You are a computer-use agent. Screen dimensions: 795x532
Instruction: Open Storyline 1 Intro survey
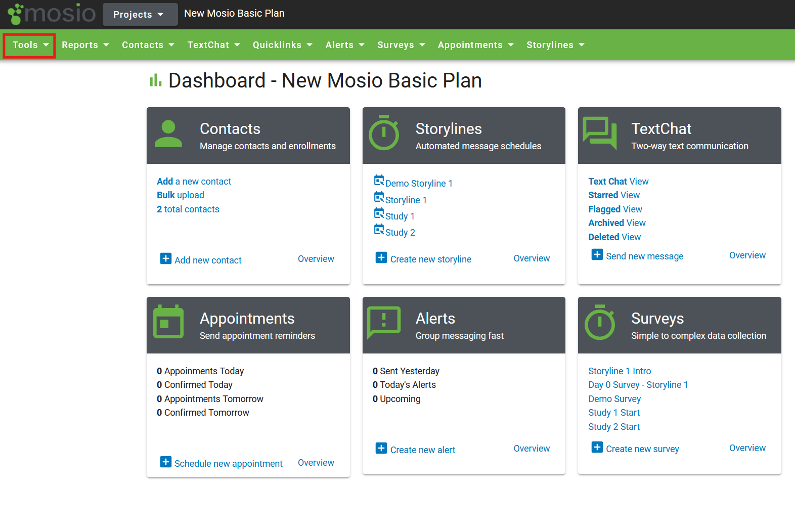[x=620, y=371]
